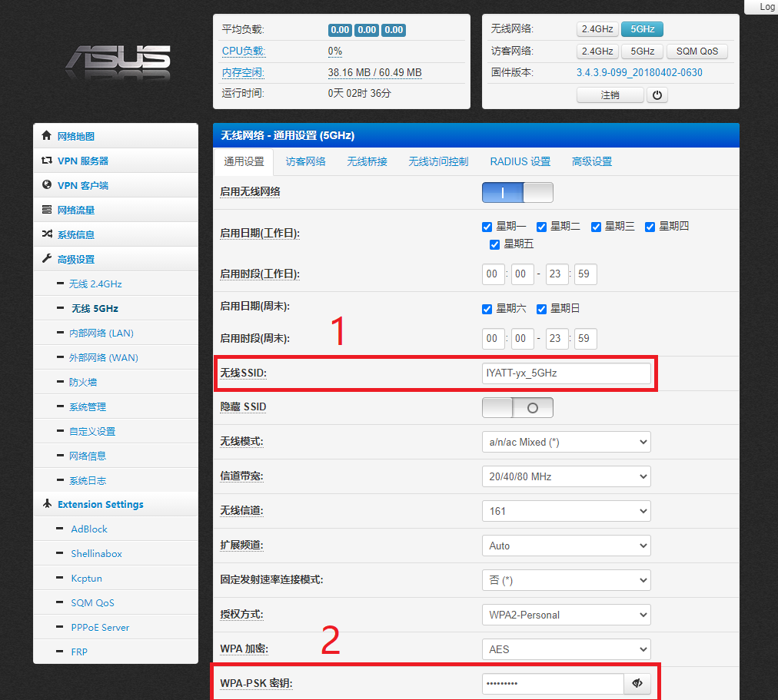Click the wrench icon for 高级设置
The width and height of the screenshot is (778, 700).
click(47, 258)
